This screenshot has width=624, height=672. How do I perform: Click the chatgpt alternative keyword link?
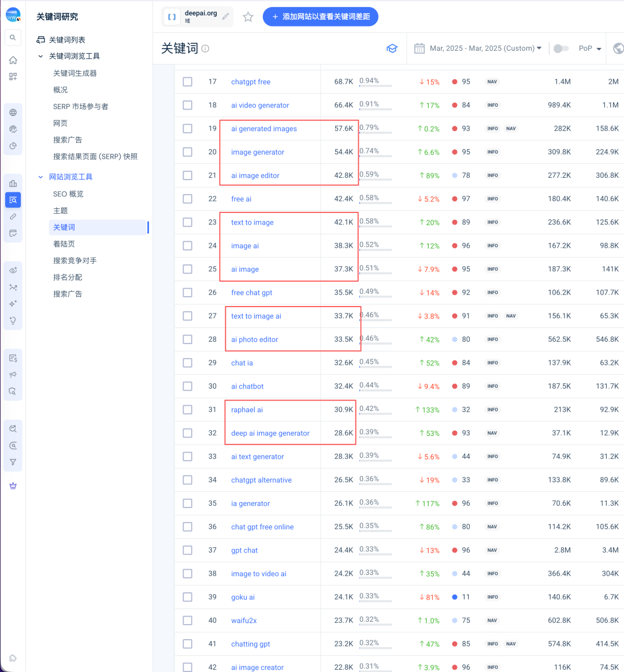[x=261, y=480]
